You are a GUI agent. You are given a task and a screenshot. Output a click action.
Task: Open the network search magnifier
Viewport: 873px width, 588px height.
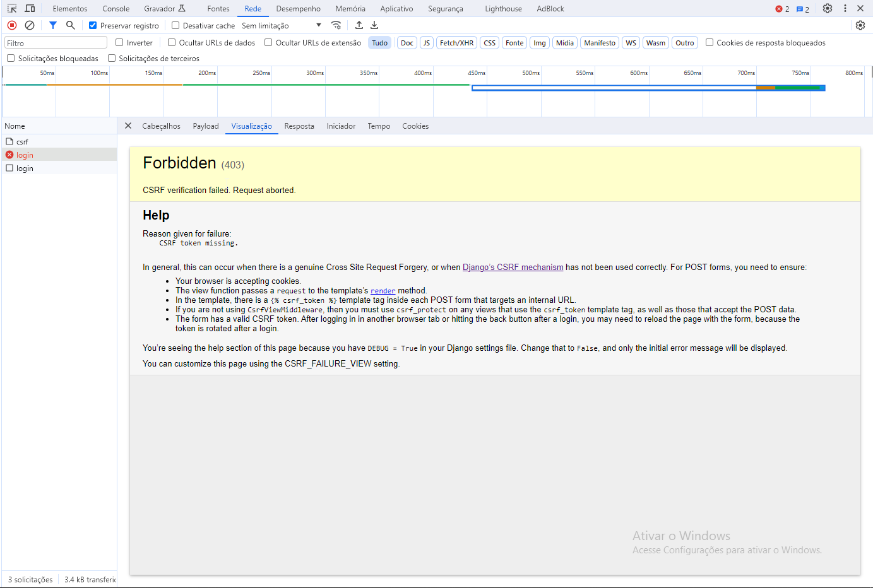click(71, 25)
